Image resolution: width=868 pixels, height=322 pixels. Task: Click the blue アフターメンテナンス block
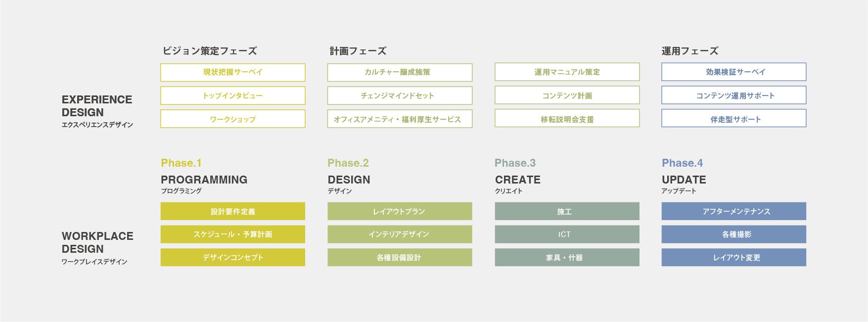pyautogui.click(x=734, y=211)
